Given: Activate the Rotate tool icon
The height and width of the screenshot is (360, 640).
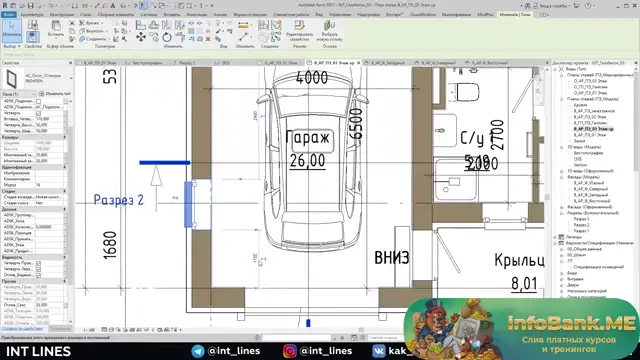Looking at the screenshot, I should 167,37.
